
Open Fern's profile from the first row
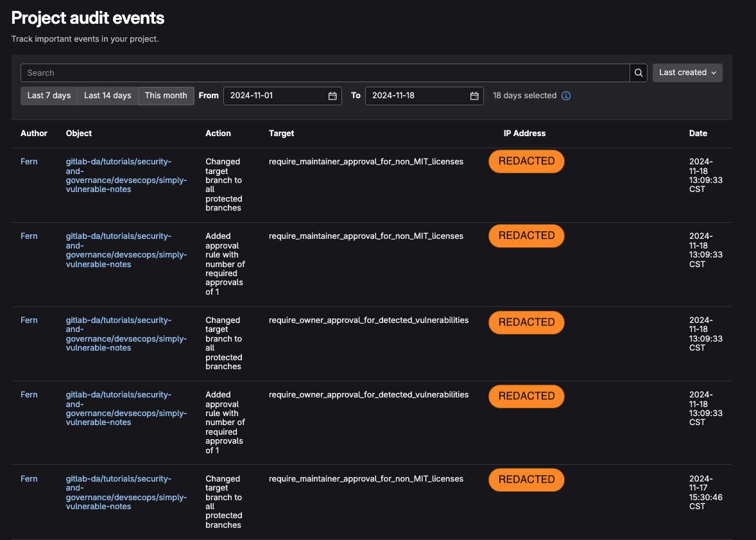29,161
